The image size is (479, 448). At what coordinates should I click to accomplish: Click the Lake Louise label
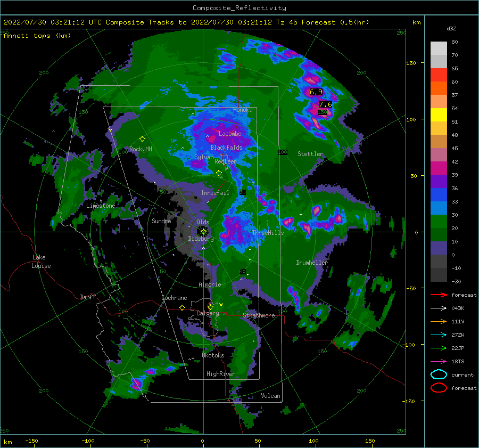point(41,262)
